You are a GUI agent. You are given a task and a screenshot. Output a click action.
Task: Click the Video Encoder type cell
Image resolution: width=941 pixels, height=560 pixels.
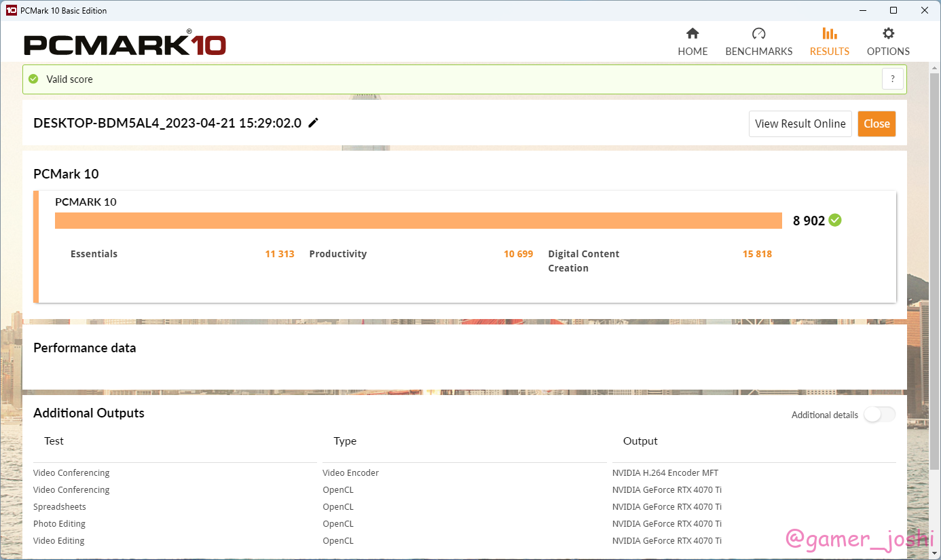350,472
